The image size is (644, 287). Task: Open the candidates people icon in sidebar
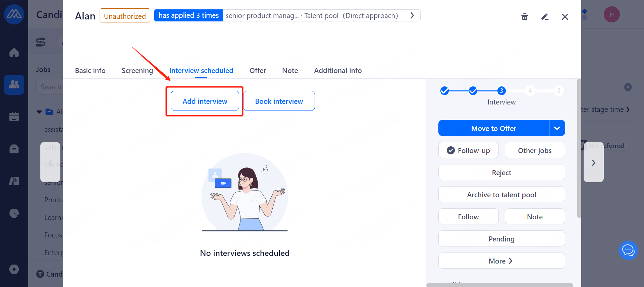pyautogui.click(x=14, y=84)
